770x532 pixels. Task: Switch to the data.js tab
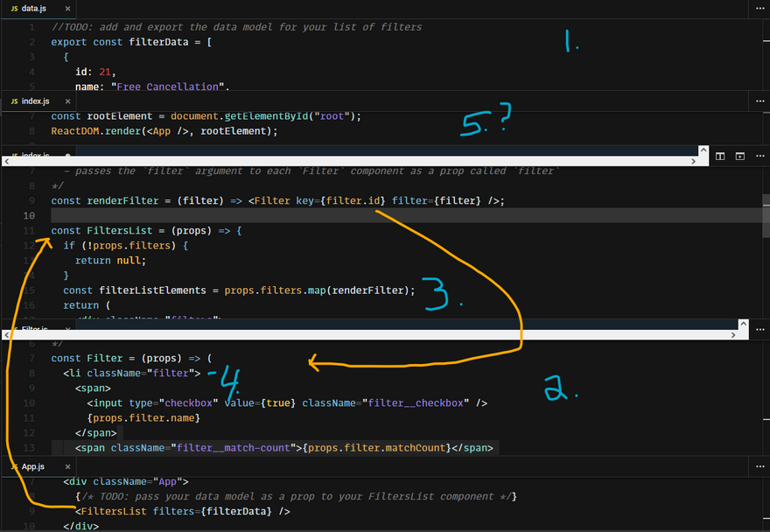pos(33,8)
